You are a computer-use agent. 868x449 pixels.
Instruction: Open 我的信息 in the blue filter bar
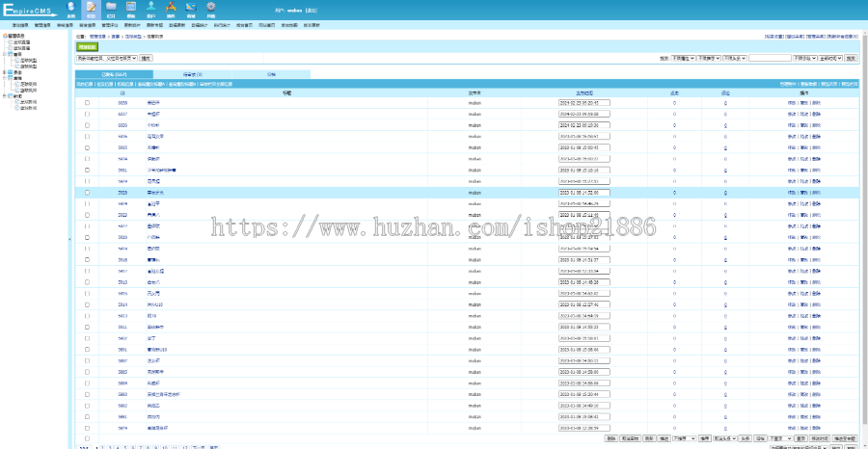[x=85, y=84]
